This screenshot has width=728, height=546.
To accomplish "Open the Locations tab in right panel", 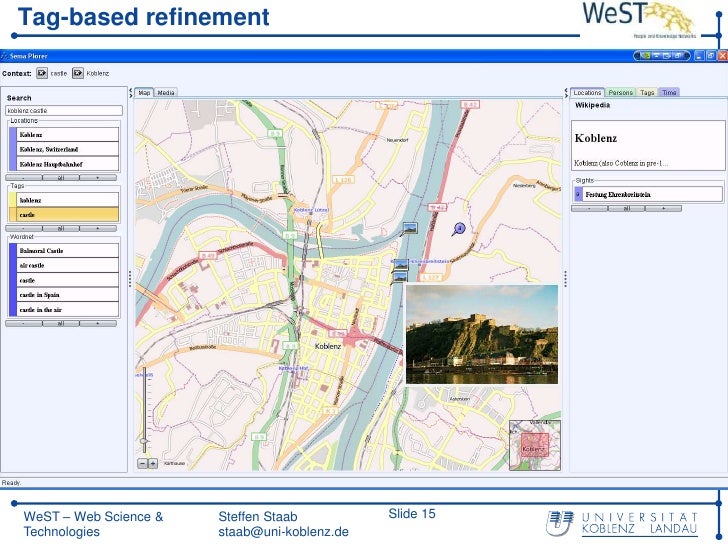I will [x=587, y=92].
